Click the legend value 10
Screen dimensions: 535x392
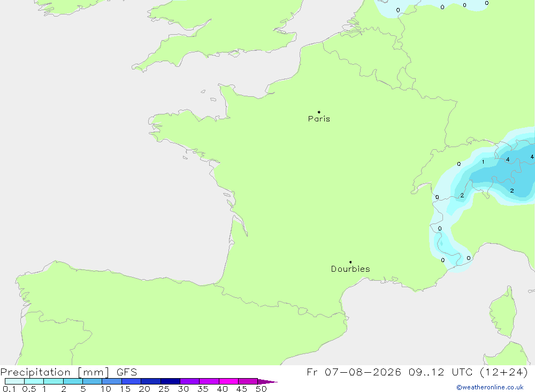[x=106, y=389]
